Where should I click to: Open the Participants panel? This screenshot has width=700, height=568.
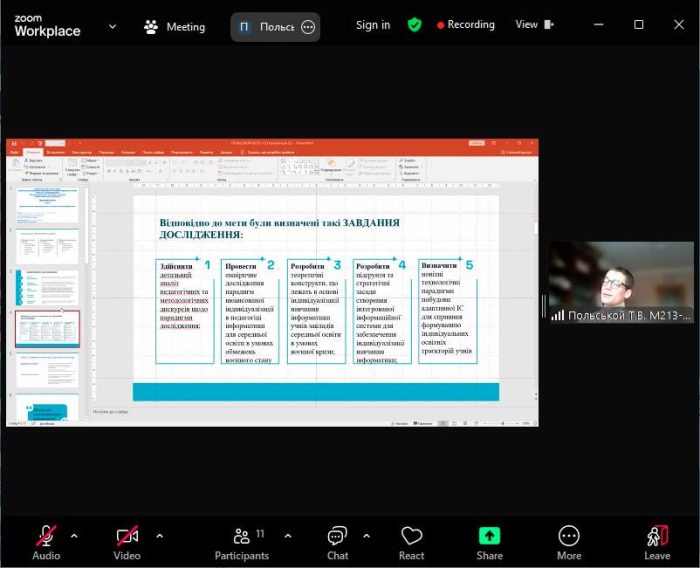pos(241,541)
